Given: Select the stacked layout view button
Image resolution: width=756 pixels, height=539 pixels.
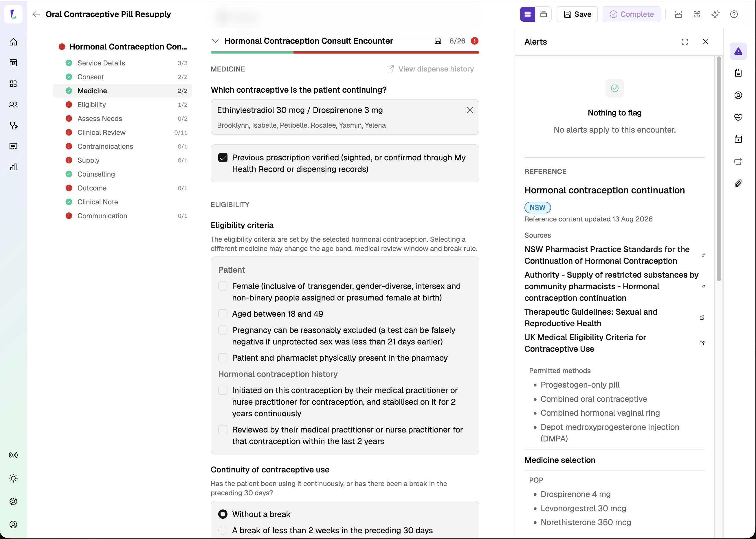Looking at the screenshot, I should [544, 14].
